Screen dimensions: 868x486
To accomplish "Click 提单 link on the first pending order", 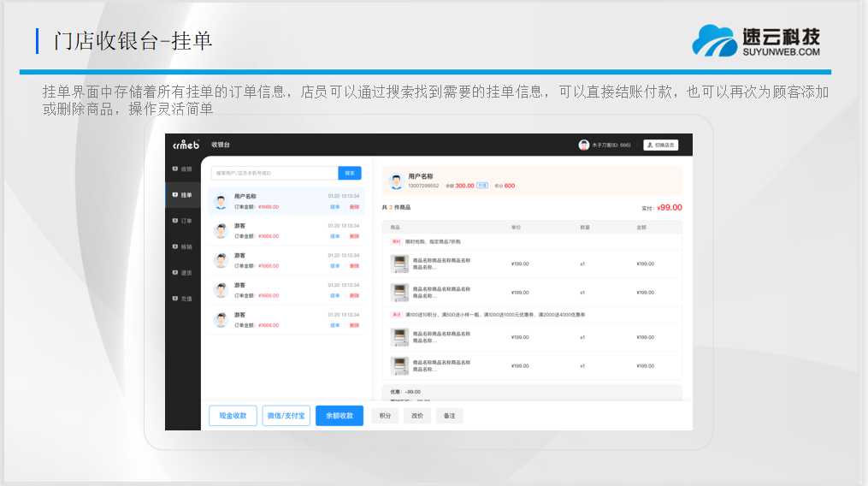I will click(335, 206).
